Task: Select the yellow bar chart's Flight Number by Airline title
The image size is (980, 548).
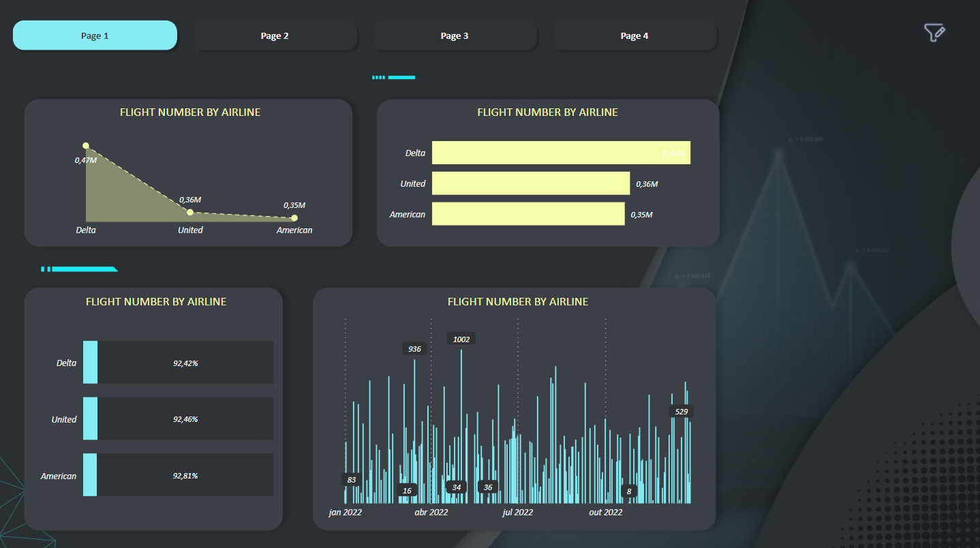Action: pyautogui.click(x=547, y=112)
